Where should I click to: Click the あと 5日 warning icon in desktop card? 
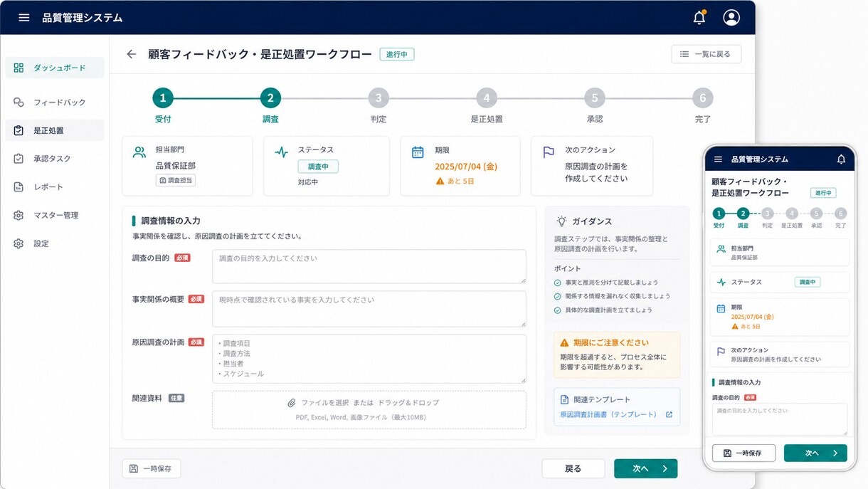point(440,182)
